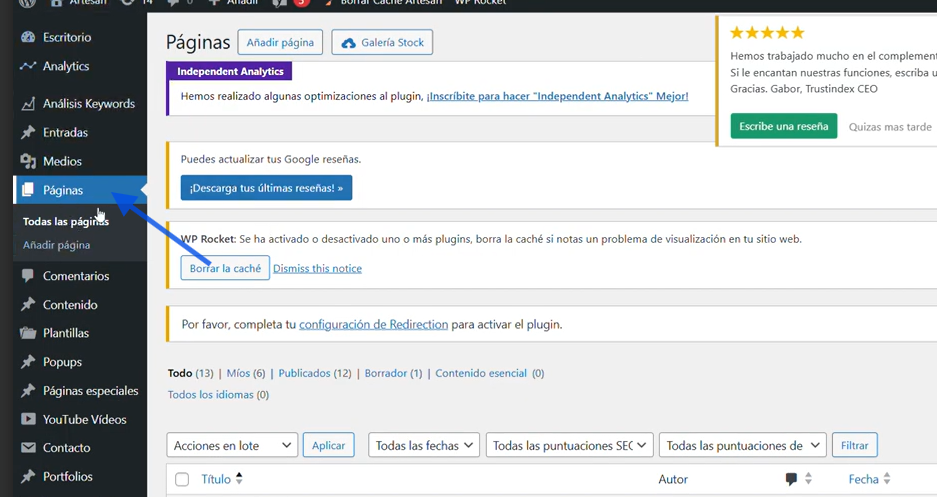Open YouTube Vídeos icon in sidebar

28,419
